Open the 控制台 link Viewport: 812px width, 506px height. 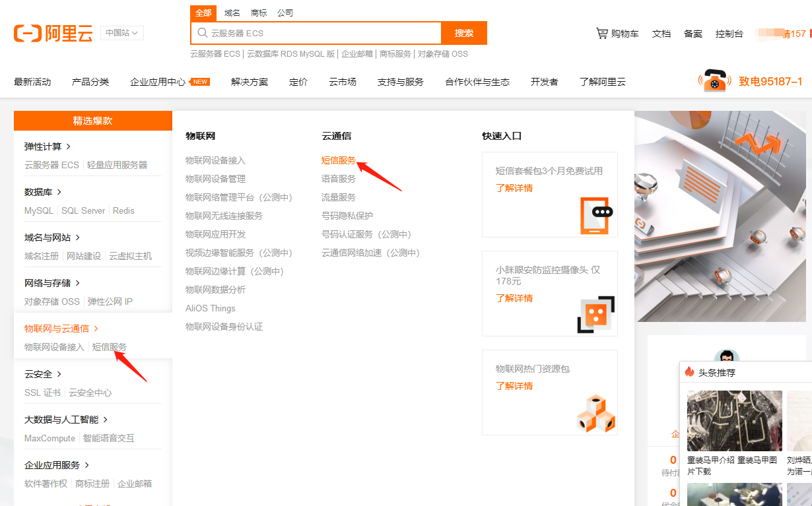729,34
